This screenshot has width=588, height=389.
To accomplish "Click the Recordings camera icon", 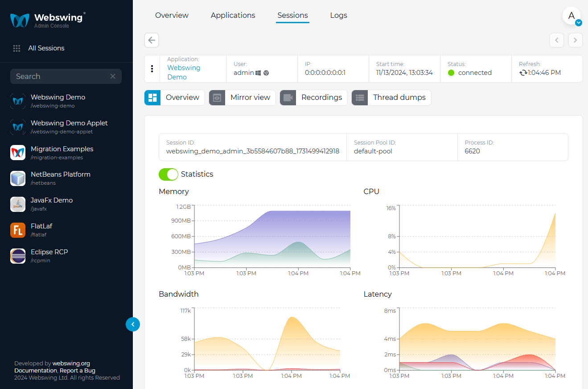I will (288, 98).
